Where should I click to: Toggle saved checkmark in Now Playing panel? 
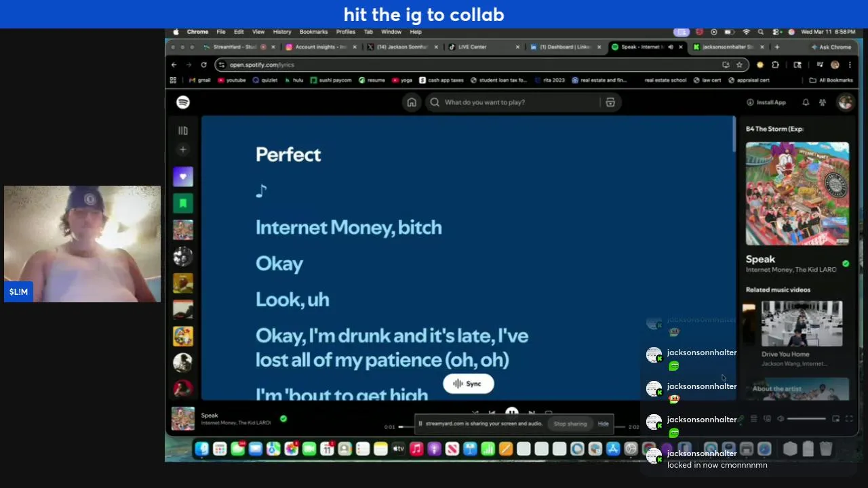[x=846, y=264]
